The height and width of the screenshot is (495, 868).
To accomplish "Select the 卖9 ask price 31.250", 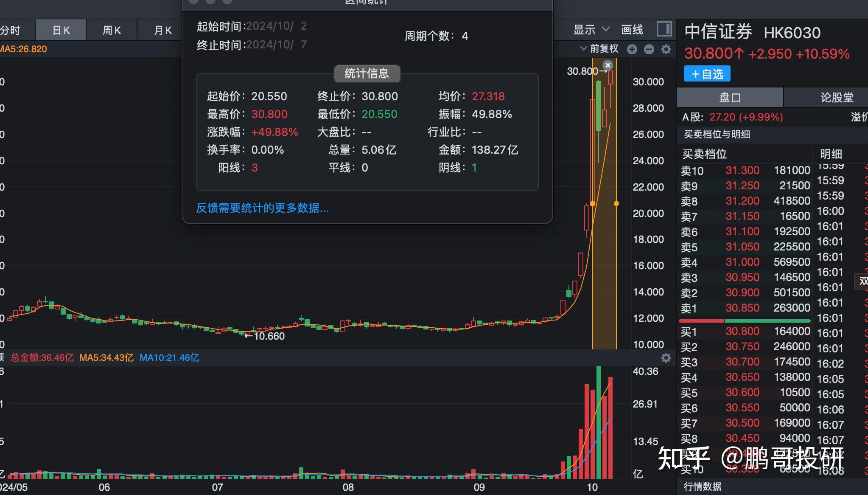I will click(742, 186).
